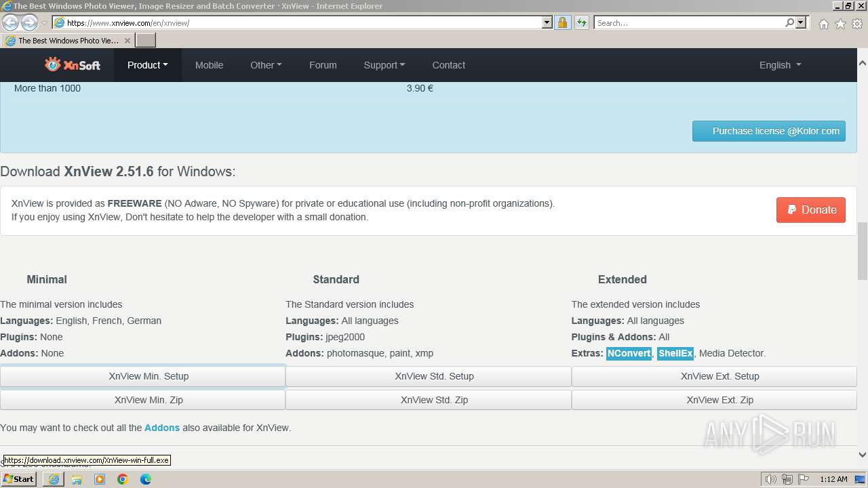Select the XnView browser tab

pos(68,41)
